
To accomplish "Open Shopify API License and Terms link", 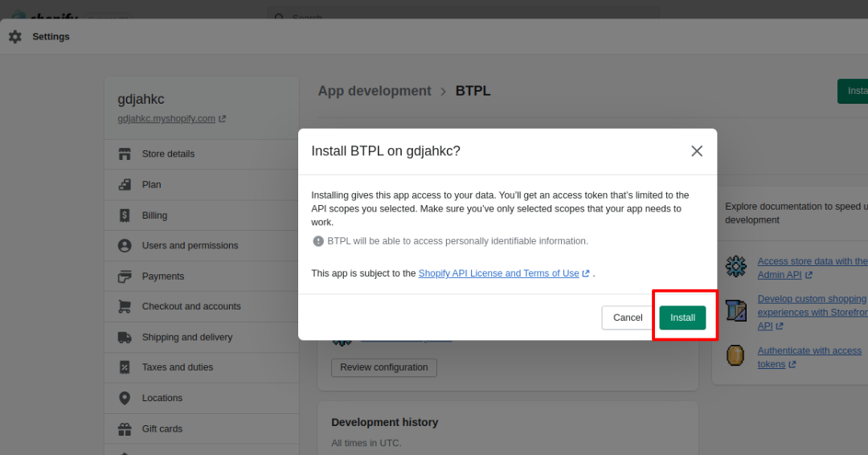I will coord(498,273).
